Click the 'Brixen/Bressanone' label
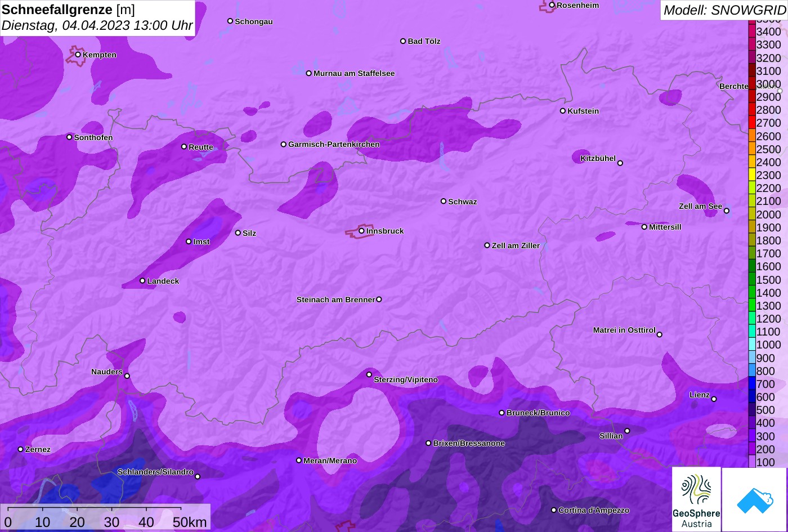Image resolution: width=788 pixels, height=532 pixels. (x=469, y=443)
